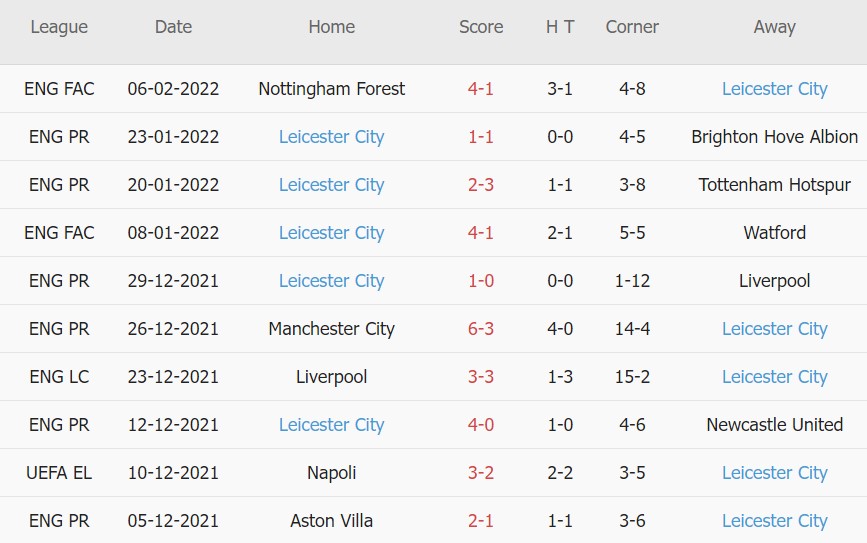Select the Tottenham Hotspur team name

(x=774, y=185)
